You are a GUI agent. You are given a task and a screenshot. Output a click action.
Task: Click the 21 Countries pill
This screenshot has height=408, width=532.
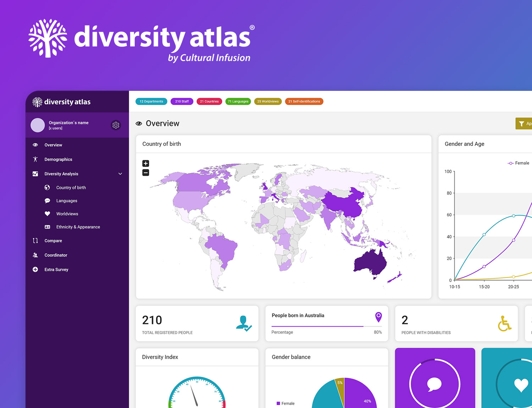coord(209,102)
